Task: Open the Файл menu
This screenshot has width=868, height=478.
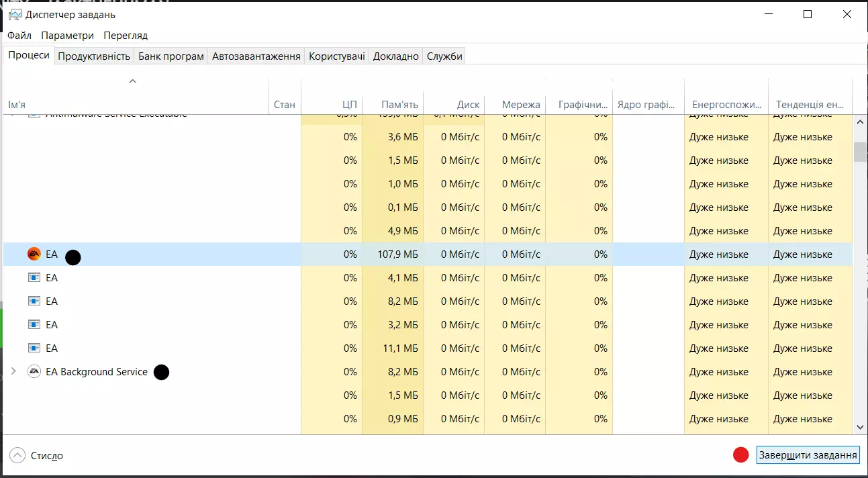Action: tap(19, 36)
